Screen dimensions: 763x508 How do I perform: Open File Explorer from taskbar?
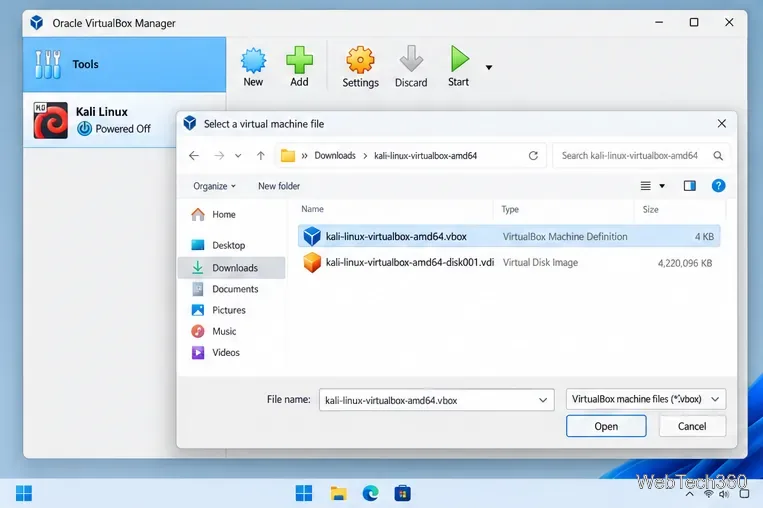338,493
